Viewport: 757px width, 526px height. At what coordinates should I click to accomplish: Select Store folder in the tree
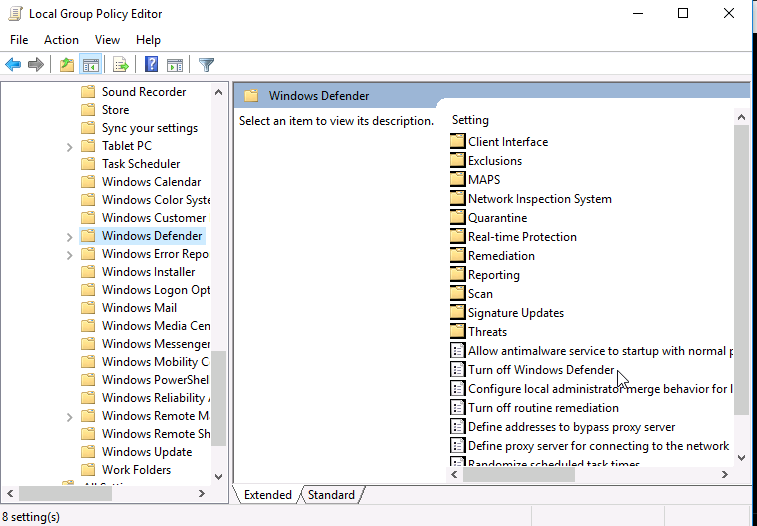(x=115, y=110)
